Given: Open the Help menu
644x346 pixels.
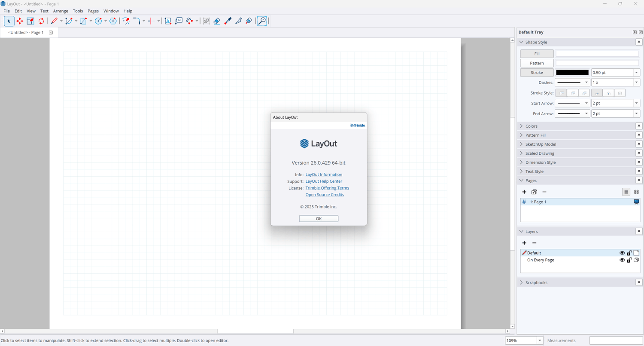Looking at the screenshot, I should [128, 11].
